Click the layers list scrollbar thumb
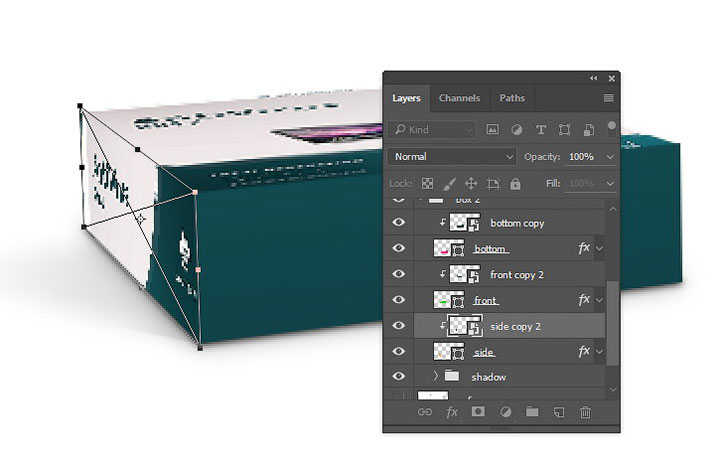 [x=613, y=323]
